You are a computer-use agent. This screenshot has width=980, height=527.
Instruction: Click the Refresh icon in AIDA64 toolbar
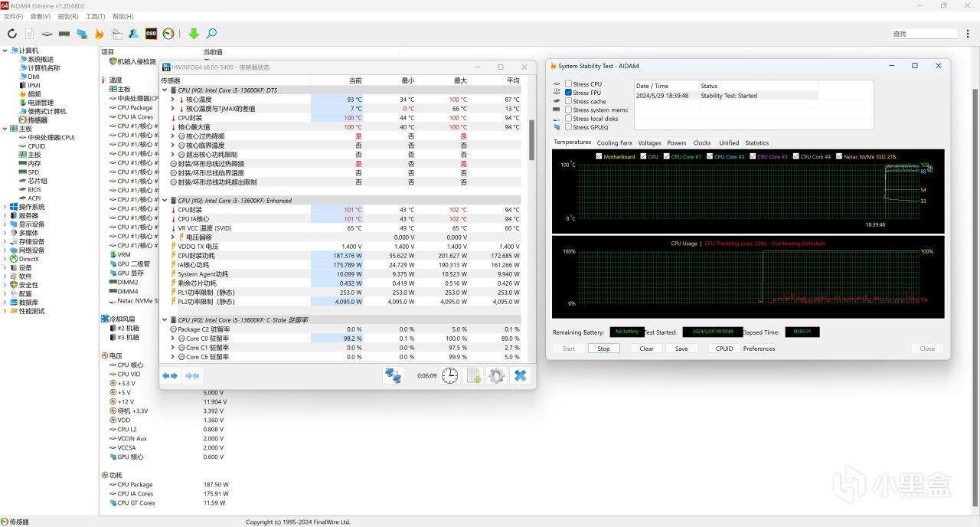point(12,34)
